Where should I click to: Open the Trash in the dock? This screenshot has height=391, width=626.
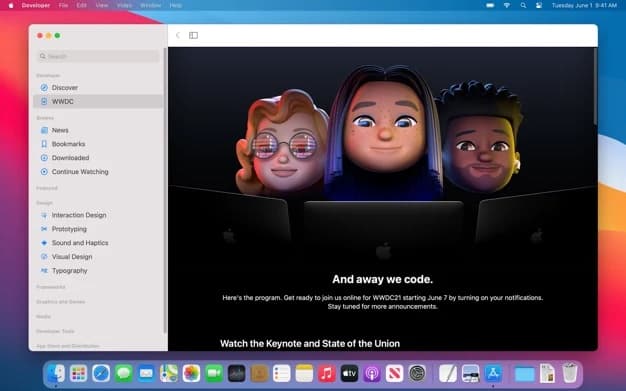570,373
